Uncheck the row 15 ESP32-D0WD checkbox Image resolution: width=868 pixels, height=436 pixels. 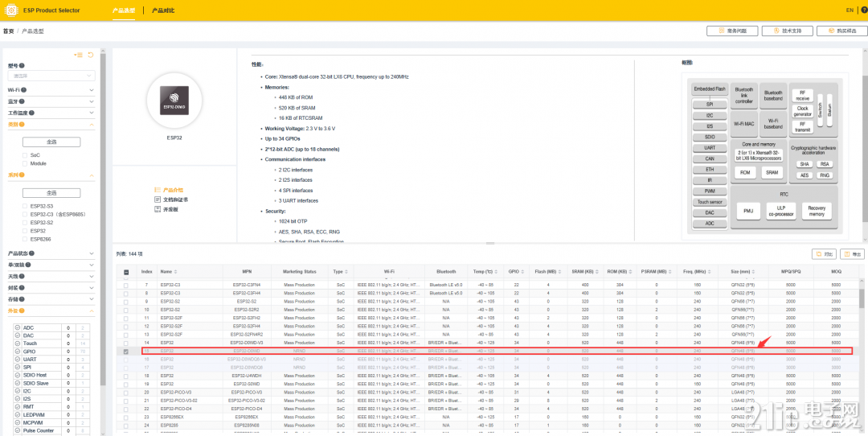pos(125,352)
